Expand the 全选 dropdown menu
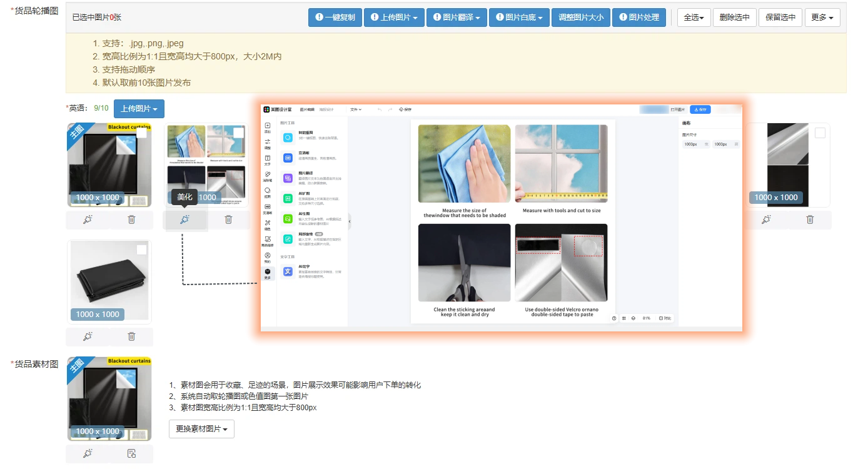 [693, 18]
